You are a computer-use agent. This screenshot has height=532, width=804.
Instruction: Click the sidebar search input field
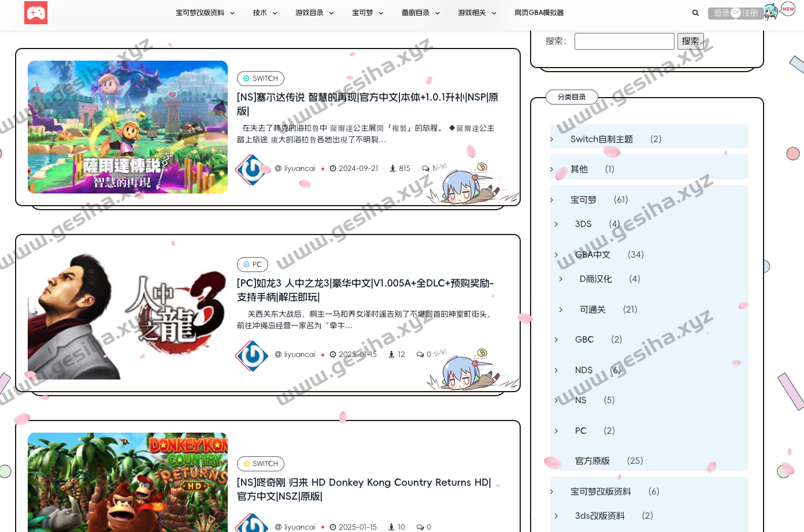pos(624,41)
